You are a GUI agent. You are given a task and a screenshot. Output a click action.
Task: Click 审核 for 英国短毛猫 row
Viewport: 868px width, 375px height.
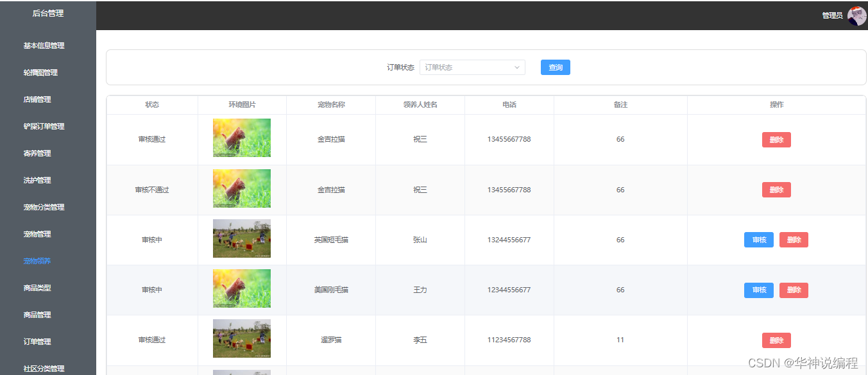click(x=759, y=240)
